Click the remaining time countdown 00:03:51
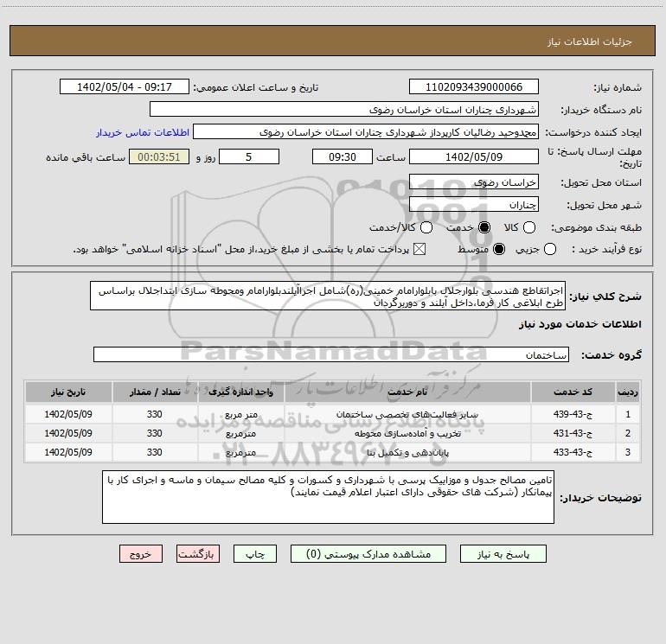 (159, 156)
